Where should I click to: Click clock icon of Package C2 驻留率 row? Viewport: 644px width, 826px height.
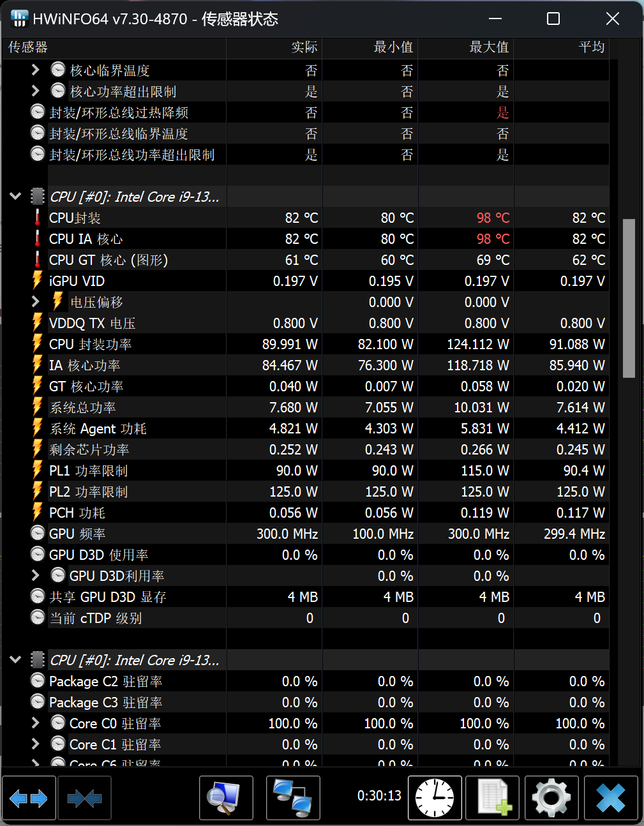pyautogui.click(x=38, y=681)
